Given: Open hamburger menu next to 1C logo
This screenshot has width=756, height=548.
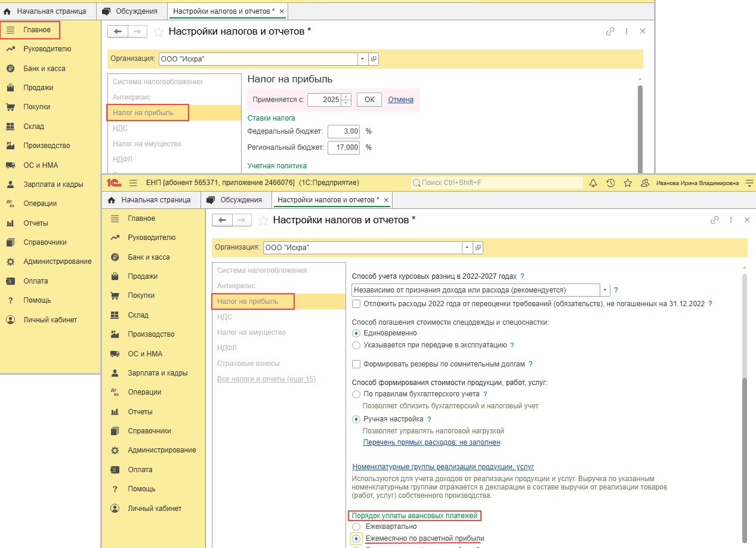Looking at the screenshot, I should 133,183.
